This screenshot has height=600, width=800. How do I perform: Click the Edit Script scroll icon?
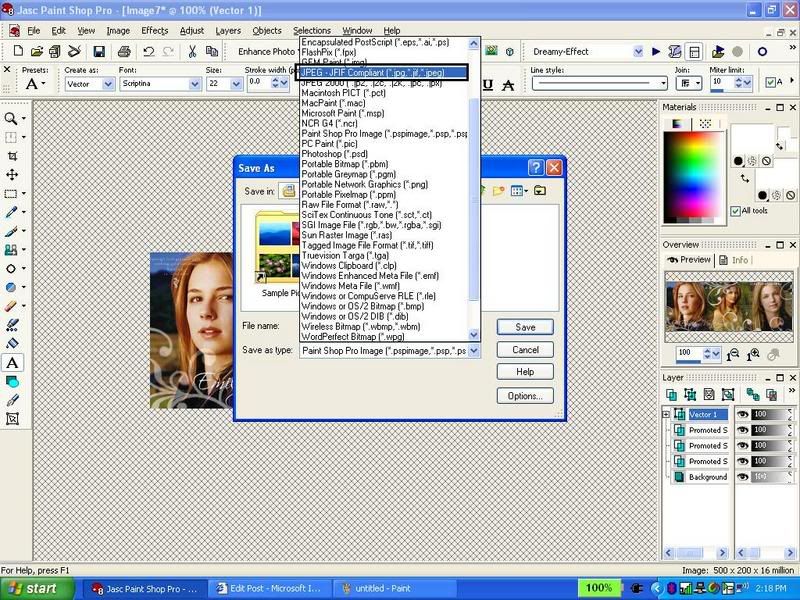[674, 52]
